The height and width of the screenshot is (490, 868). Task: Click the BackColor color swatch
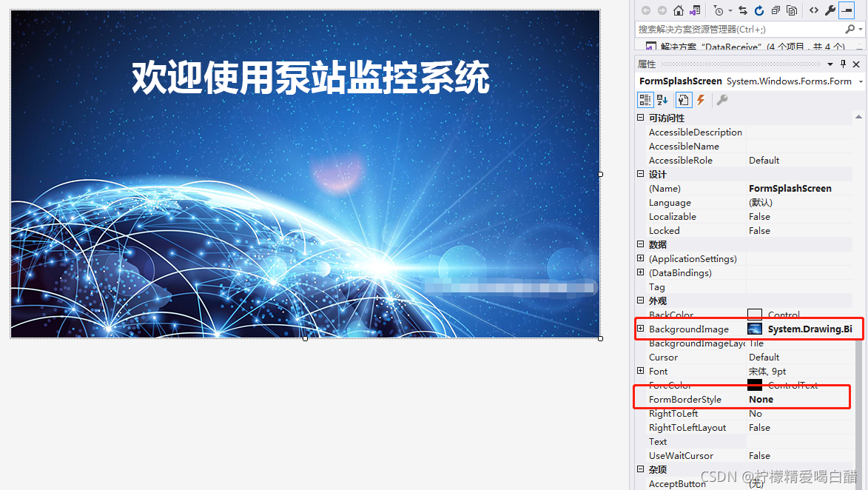coord(755,315)
